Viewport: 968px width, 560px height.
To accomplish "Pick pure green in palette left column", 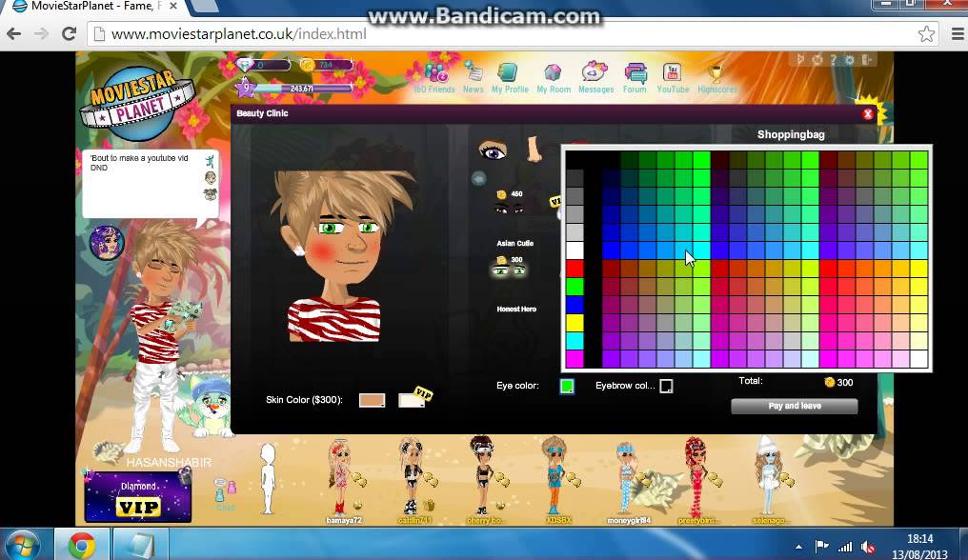I will 575,287.
